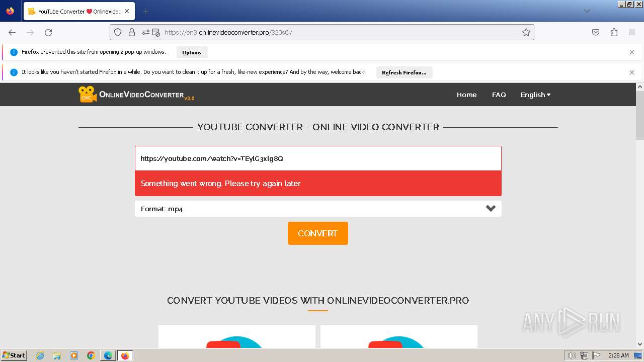Viewport: 644px width, 362px height.
Task: Click the padlock site security icon
Action: click(132, 32)
